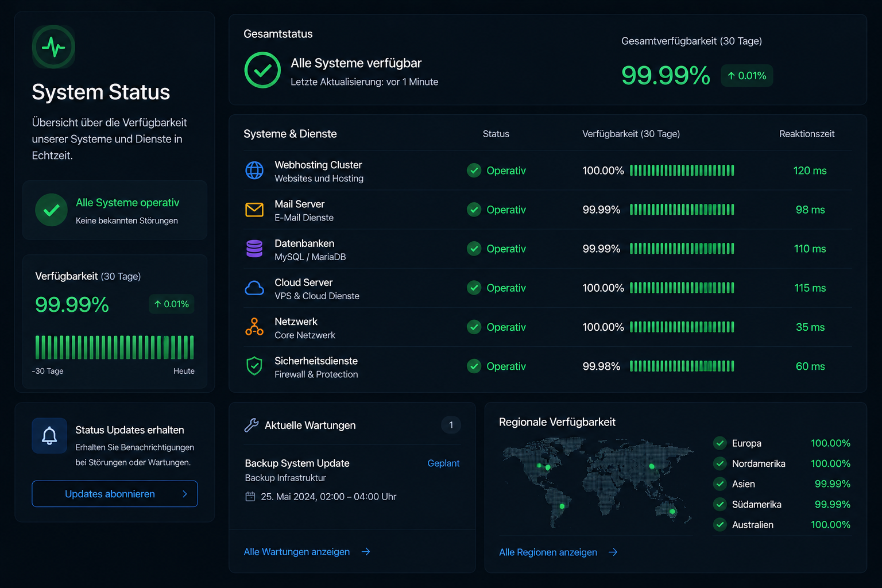The width and height of the screenshot is (882, 588).
Task: Click the Mail Server envelope icon
Action: coord(254,210)
